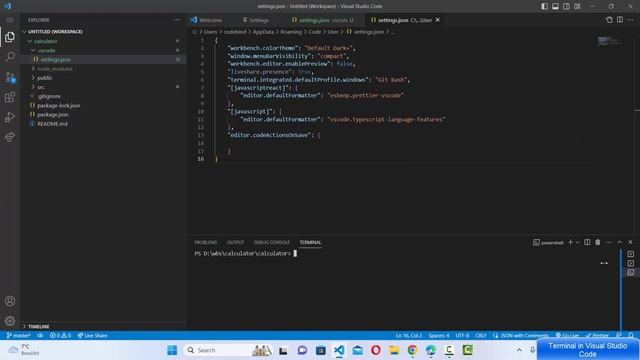
Task: Open the Run and Debug view
Action: (10, 117)
